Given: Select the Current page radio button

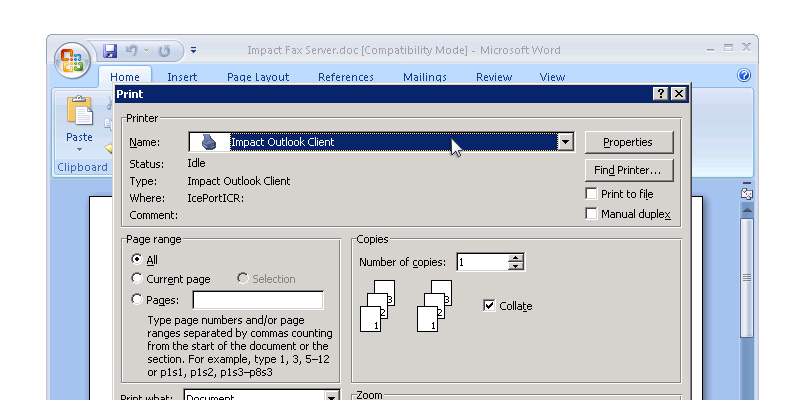Looking at the screenshot, I should tap(137, 279).
